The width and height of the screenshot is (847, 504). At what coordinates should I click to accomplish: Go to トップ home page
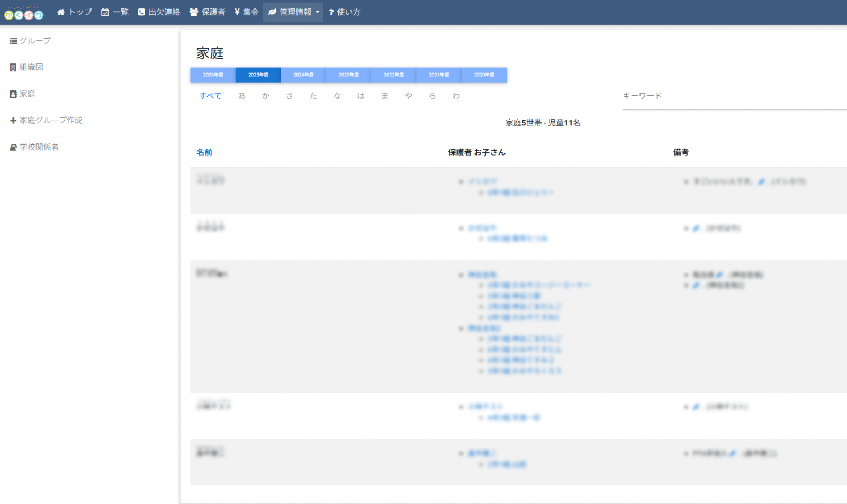[x=75, y=12]
